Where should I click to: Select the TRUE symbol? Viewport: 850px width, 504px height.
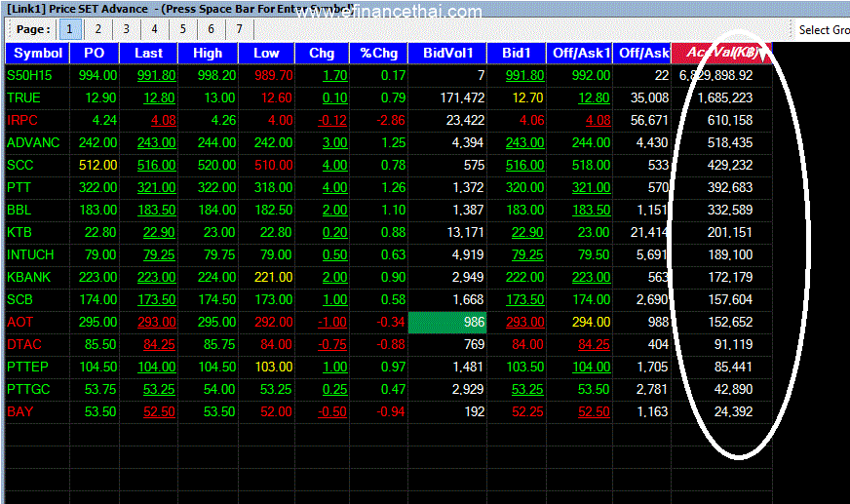tap(23, 97)
